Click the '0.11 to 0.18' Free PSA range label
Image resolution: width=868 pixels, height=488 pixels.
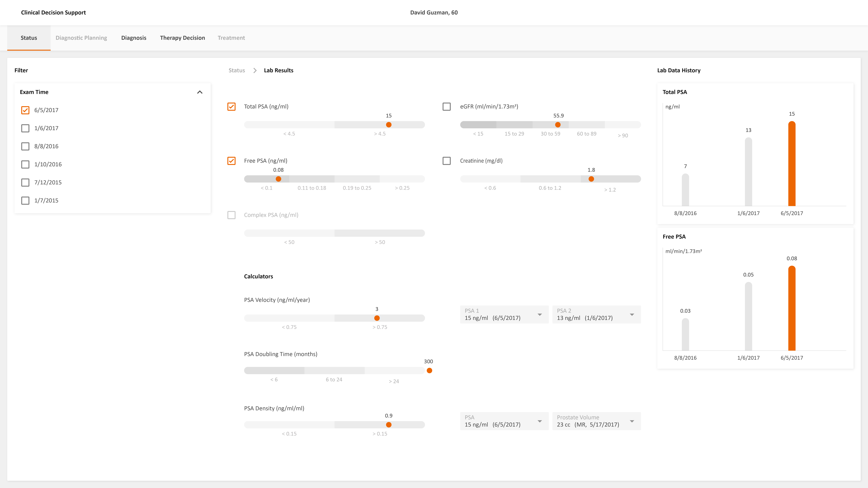tap(312, 188)
